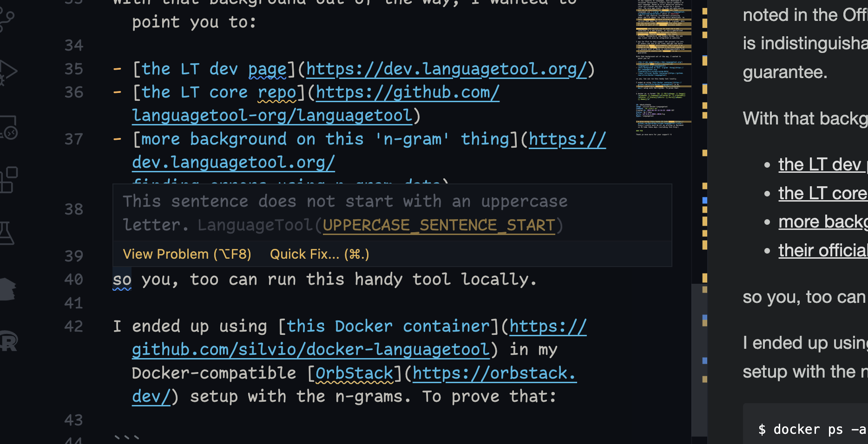The width and height of the screenshot is (868, 444).
Task: Click the underlined word "so" on line 40
Action: (x=122, y=280)
